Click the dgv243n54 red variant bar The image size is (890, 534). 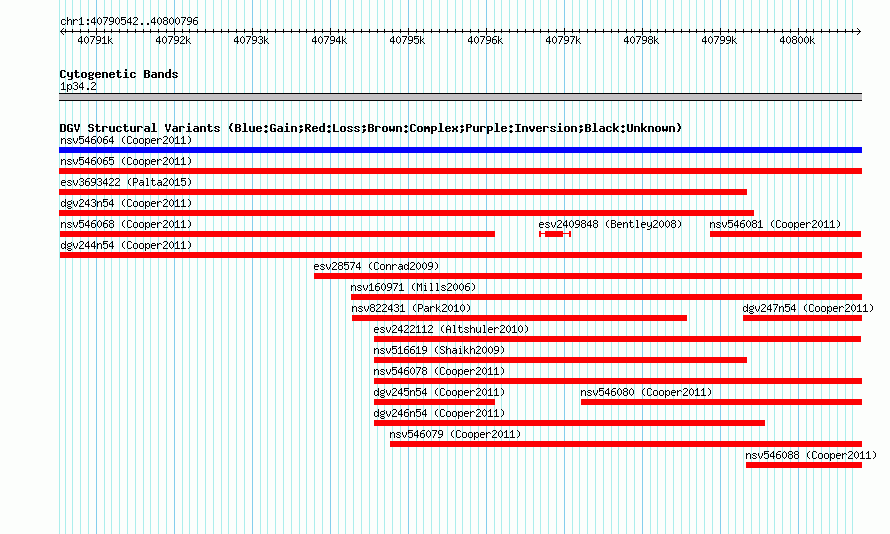[406, 213]
